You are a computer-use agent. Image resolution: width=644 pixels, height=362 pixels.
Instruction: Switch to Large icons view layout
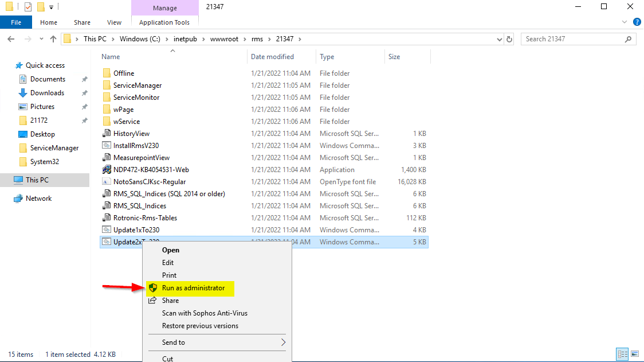(635, 354)
